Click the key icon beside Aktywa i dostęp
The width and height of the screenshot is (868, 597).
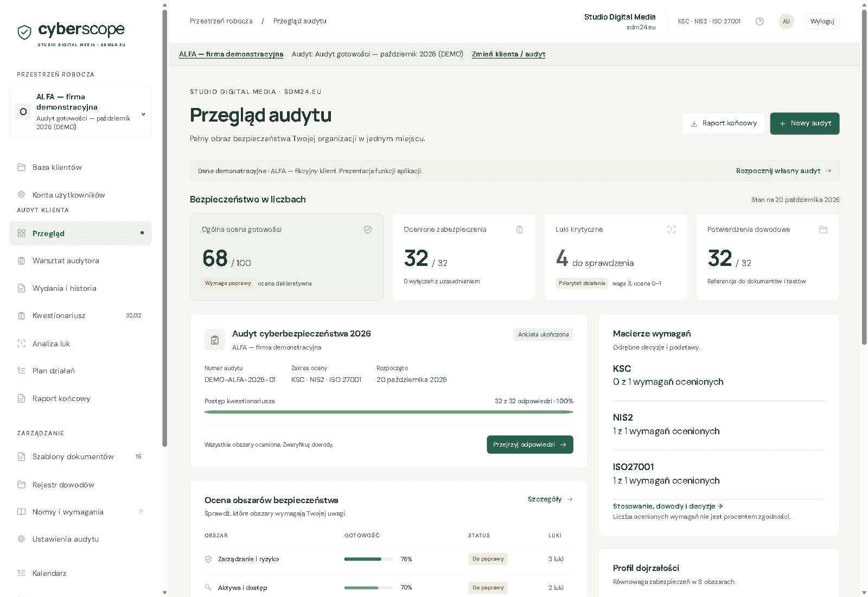click(x=208, y=588)
